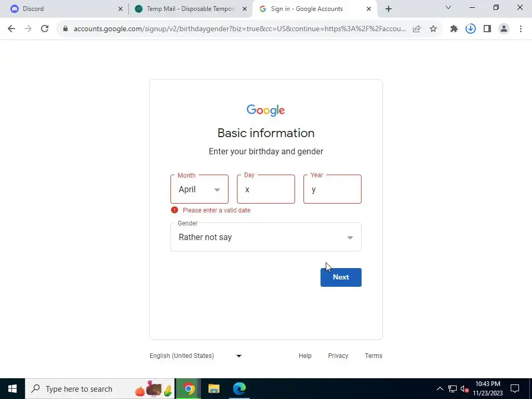Open the Chrome profile avatar

[x=504, y=29]
